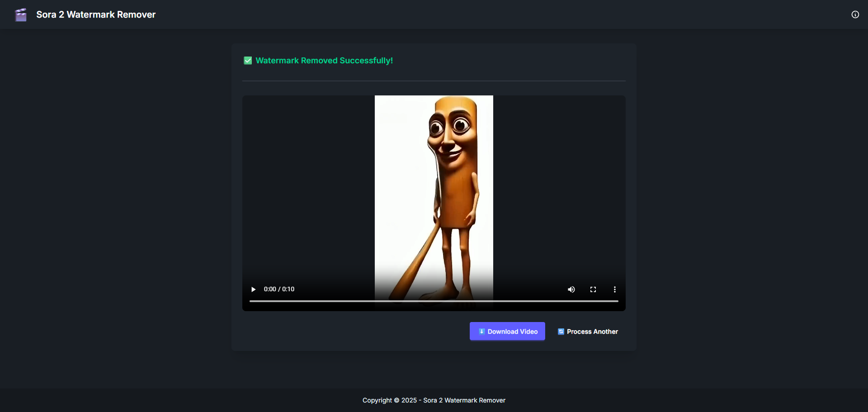
Task: Click the copyright footer text
Action: 434,400
